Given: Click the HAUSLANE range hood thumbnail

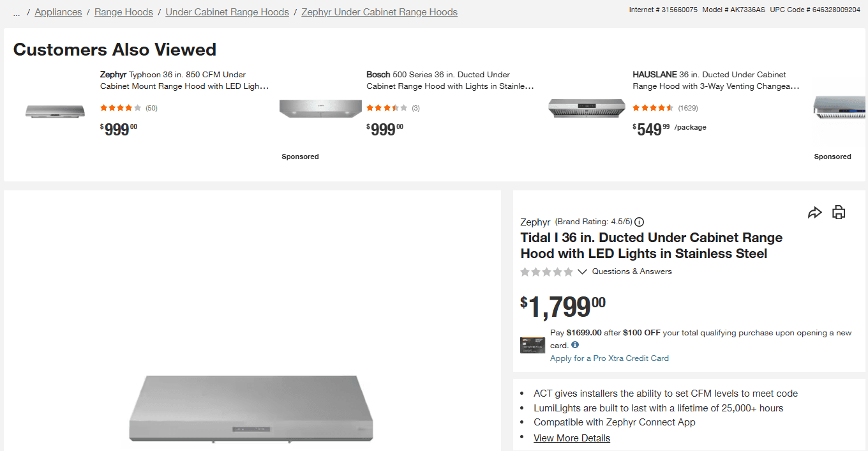Looking at the screenshot, I should point(587,109).
